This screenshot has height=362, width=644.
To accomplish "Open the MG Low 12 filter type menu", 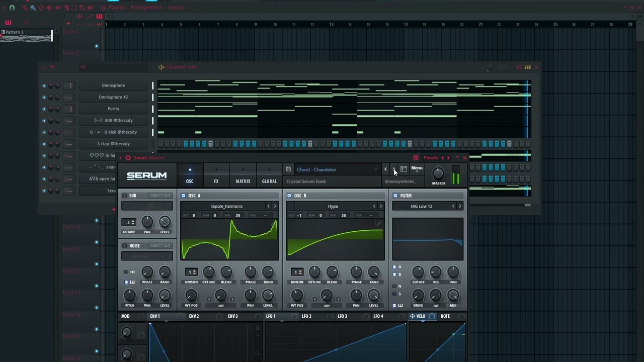I will [422, 206].
